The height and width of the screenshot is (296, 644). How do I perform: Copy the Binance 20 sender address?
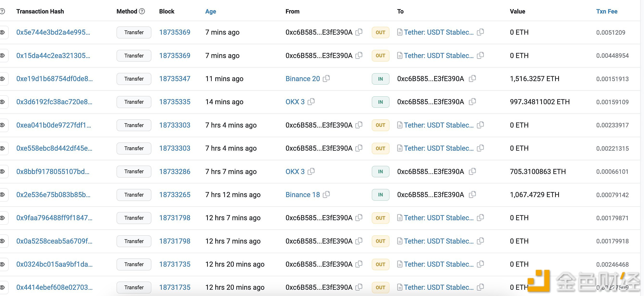tap(327, 79)
